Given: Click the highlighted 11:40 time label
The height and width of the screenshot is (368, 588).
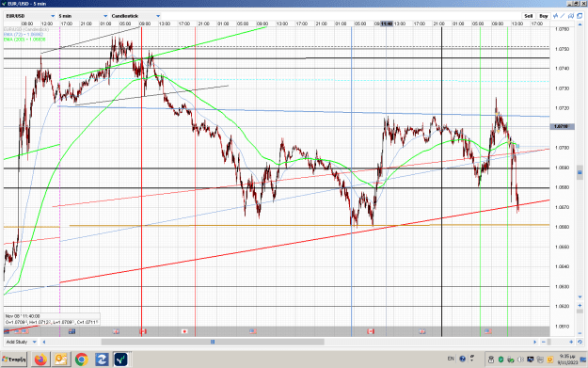Looking at the screenshot, I should click(x=387, y=24).
